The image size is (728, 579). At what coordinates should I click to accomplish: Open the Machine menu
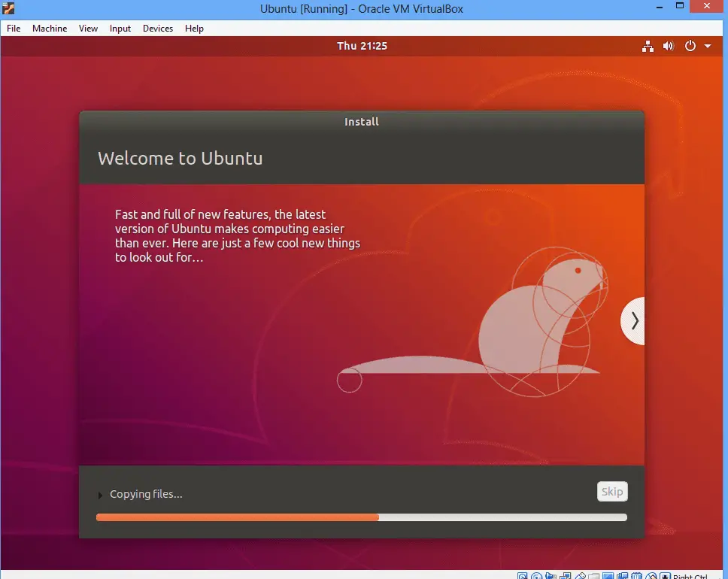[x=50, y=29]
